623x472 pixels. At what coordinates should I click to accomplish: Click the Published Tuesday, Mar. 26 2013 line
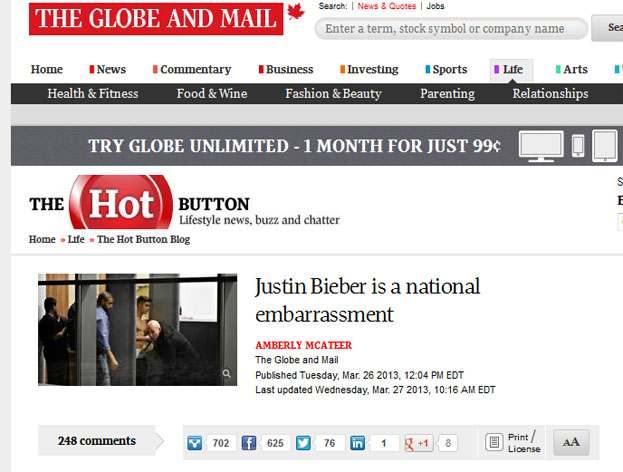coord(360,375)
